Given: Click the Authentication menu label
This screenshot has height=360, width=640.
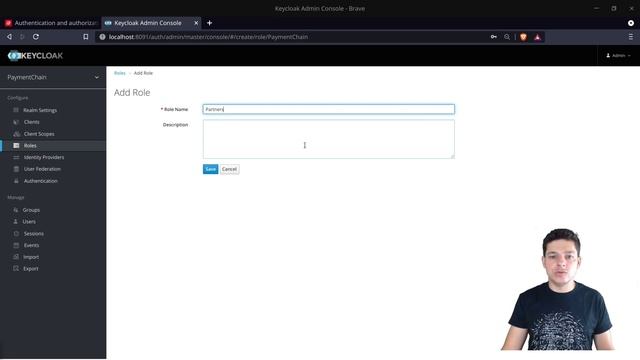Looking at the screenshot, I should (40, 181).
